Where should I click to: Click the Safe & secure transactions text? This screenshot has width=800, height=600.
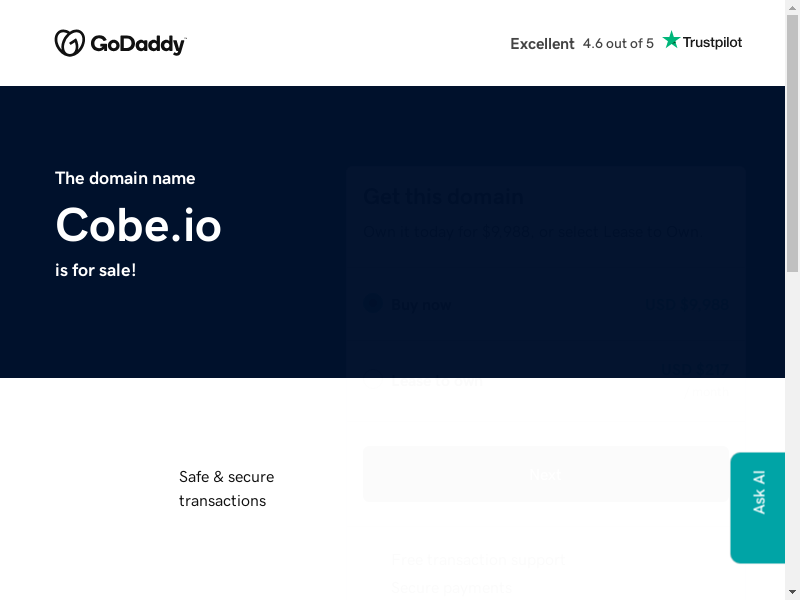coord(226,488)
